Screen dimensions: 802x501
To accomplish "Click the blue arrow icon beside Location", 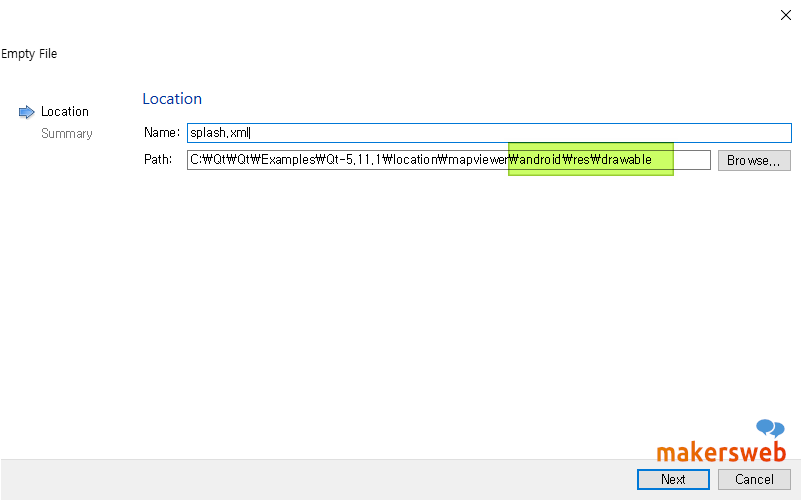I will click(27, 112).
